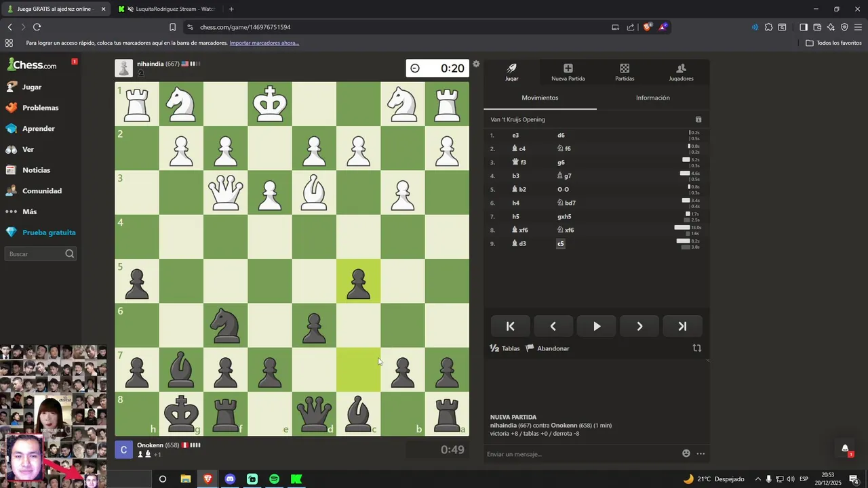This screenshot has height=488, width=868.
Task: Resign using the Abandonar button
Action: tap(548, 348)
